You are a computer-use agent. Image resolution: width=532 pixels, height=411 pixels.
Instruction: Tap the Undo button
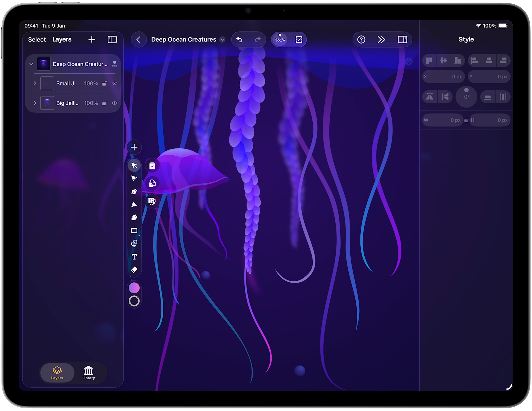tap(239, 39)
